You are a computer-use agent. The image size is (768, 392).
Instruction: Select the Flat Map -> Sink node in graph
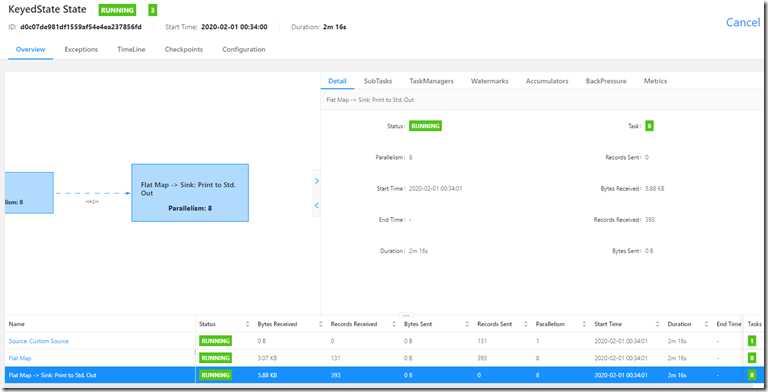click(190, 193)
